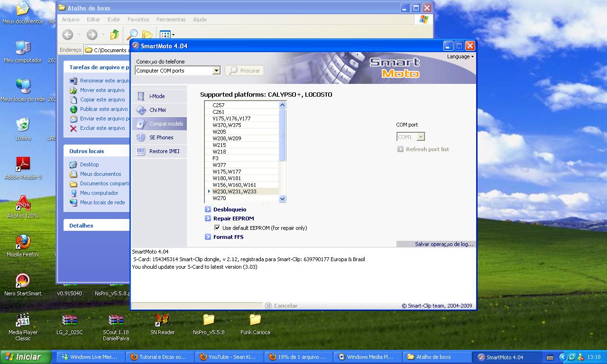Open Nero StartSmart desktop icon
607x364 pixels.
coord(23,285)
